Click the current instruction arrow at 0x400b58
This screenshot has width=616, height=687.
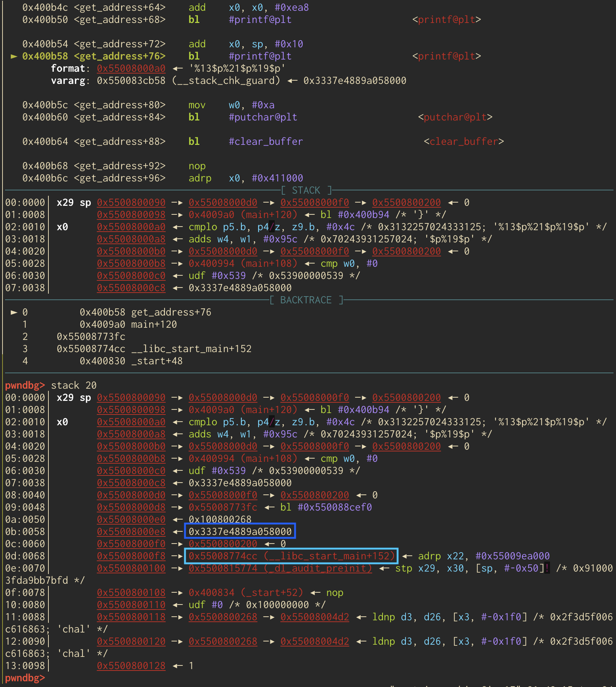(14, 56)
